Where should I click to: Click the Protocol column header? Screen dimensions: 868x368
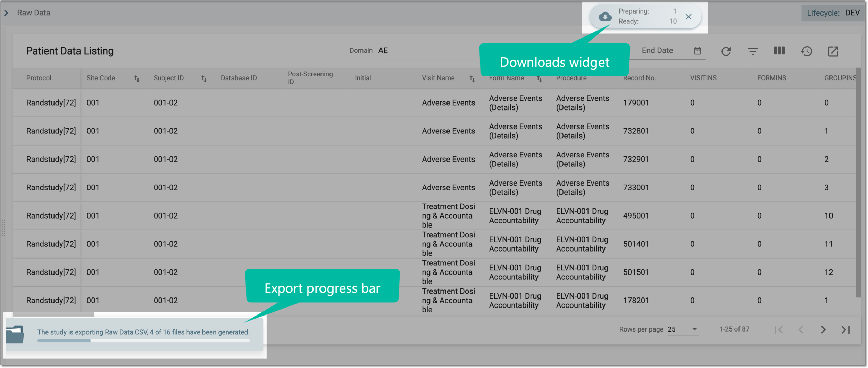click(x=39, y=78)
